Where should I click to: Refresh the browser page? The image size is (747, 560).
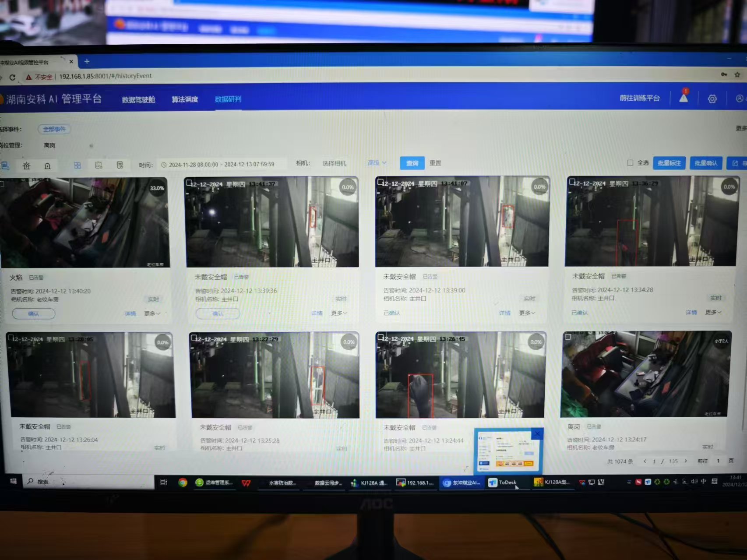coord(12,77)
